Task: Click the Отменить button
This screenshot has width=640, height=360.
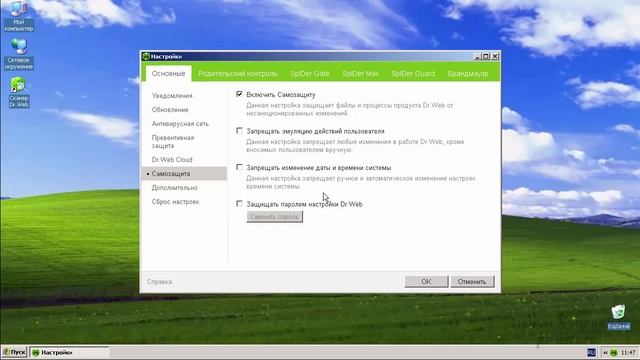Action: (x=472, y=281)
